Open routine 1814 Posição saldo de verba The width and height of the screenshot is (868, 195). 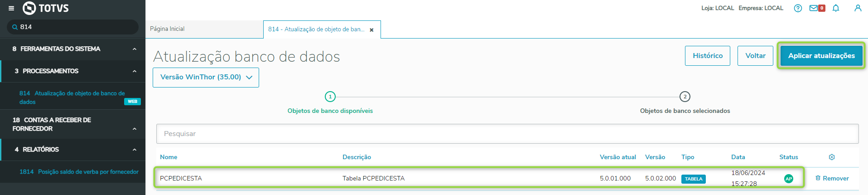click(x=79, y=172)
